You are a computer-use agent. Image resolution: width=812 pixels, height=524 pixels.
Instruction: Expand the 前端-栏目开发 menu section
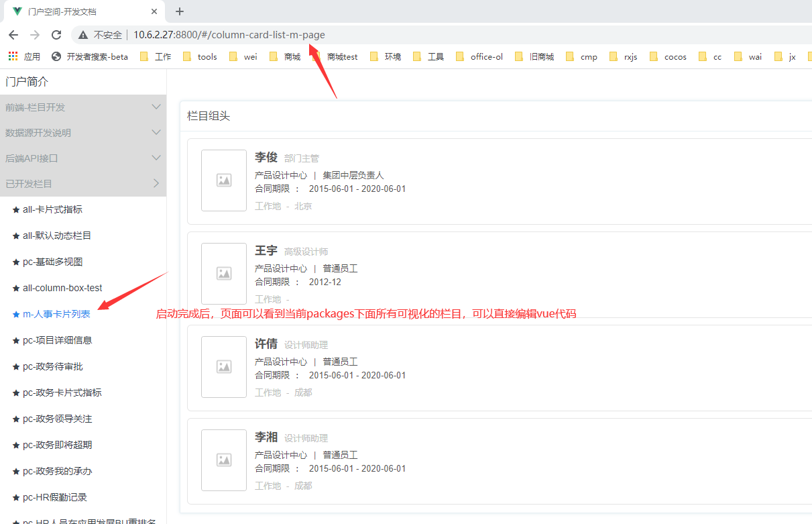click(x=82, y=107)
